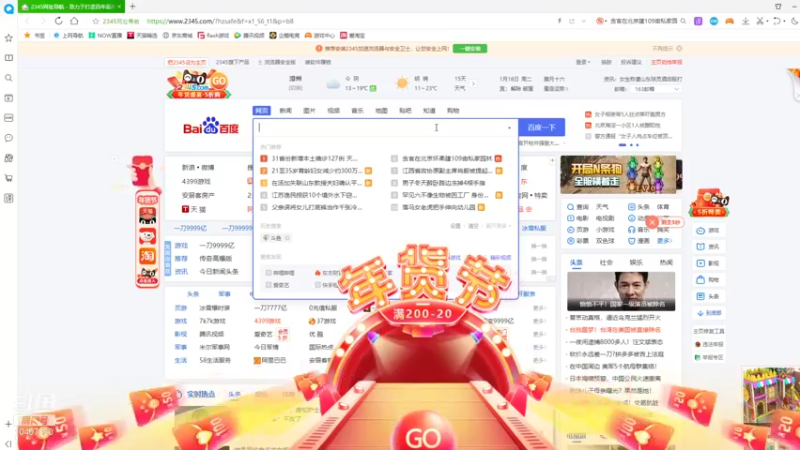
Task: Open the 投诉建议 link
Action: 631,62
